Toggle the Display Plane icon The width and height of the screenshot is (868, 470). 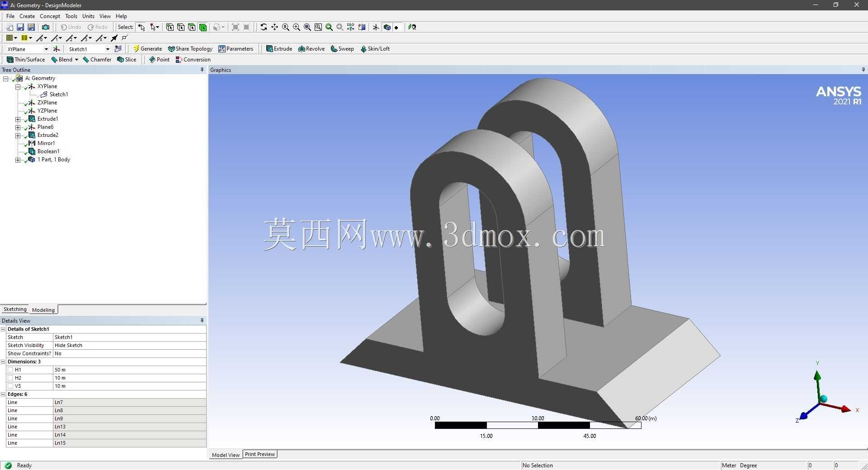pyautogui.click(x=376, y=27)
